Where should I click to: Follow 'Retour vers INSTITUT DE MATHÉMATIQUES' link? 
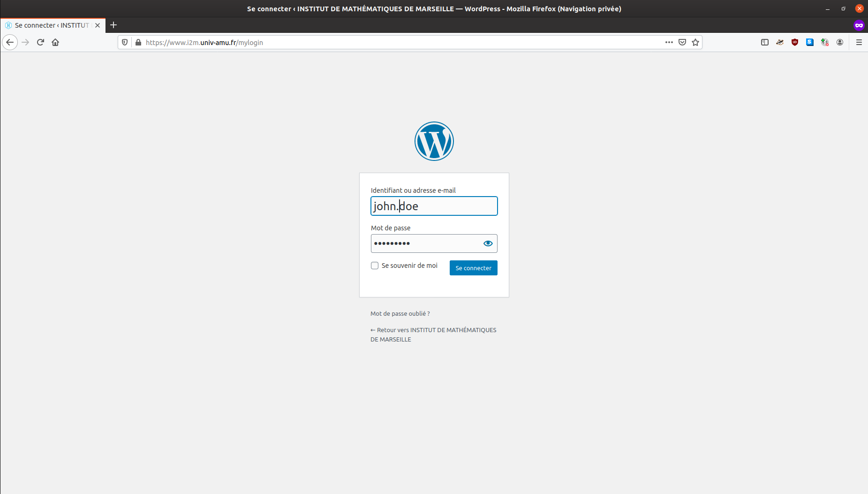click(x=433, y=335)
